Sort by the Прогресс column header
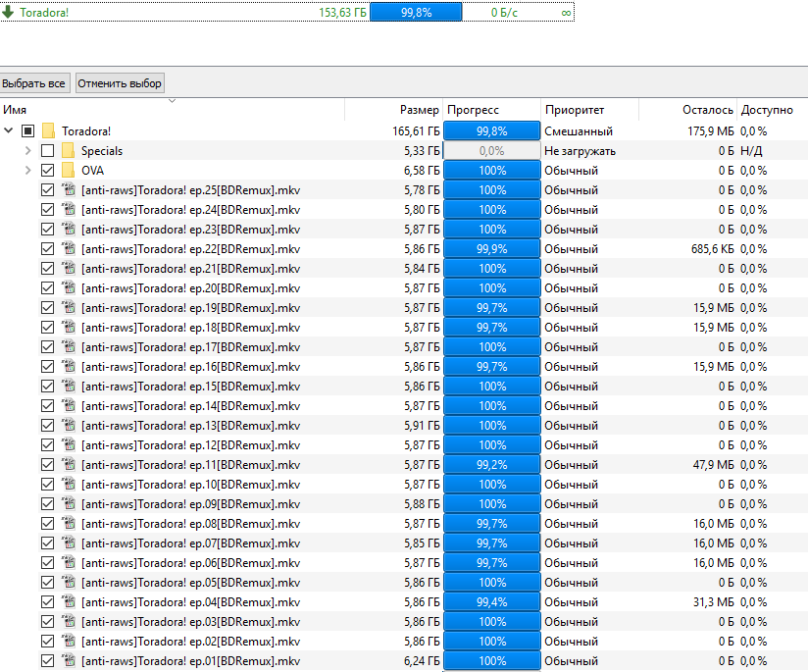The height and width of the screenshot is (672, 808). 491,109
